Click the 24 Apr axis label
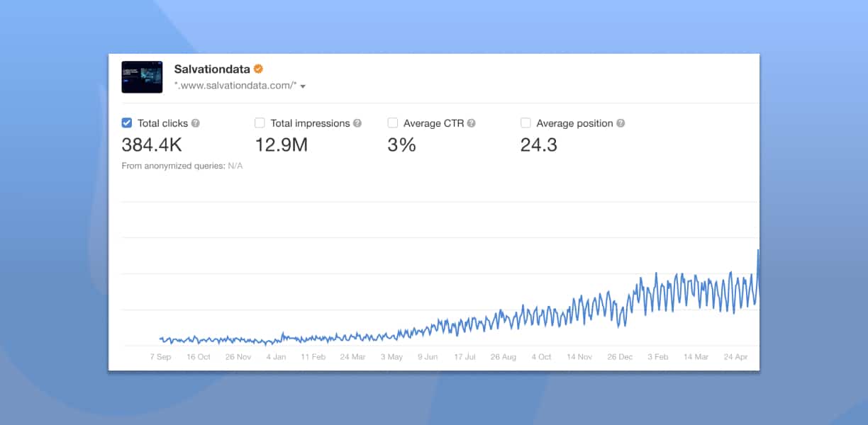This screenshot has width=868, height=425. pyautogui.click(x=735, y=357)
